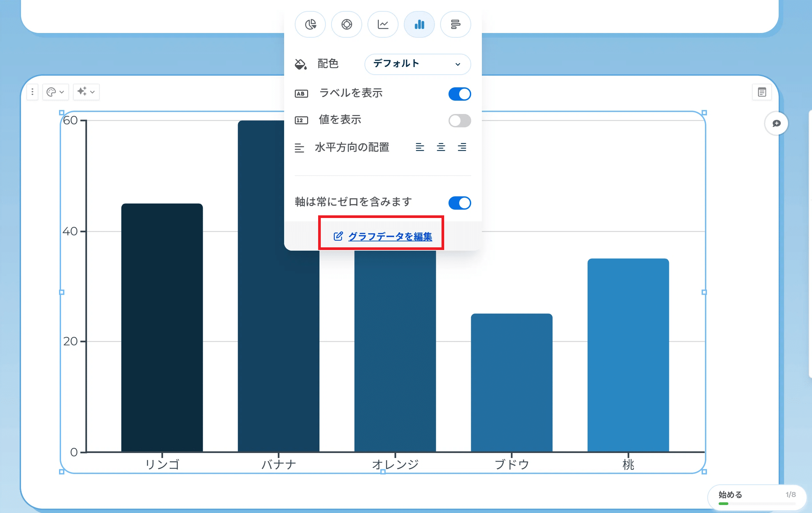The width and height of the screenshot is (812, 513).
Task: Click グラフデータを編集 link
Action: (389, 236)
